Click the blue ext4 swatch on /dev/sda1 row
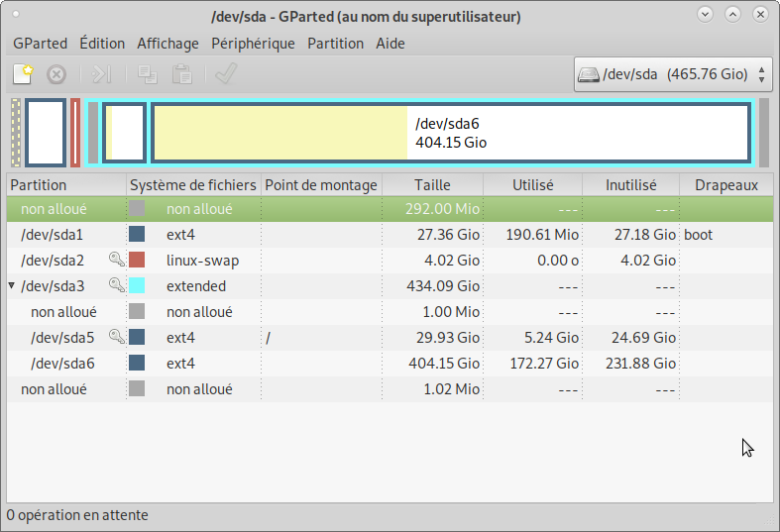This screenshot has height=532, width=780. [137, 234]
